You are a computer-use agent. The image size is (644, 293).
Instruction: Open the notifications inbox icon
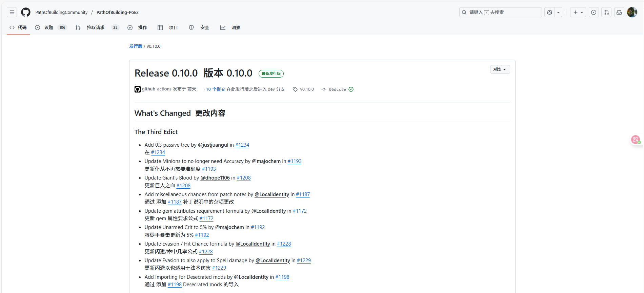619,13
